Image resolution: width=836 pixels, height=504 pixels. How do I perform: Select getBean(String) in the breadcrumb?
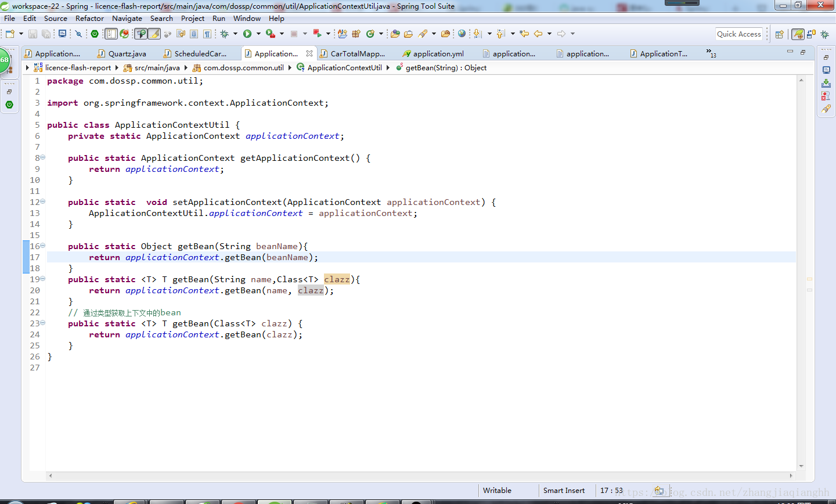pos(448,67)
